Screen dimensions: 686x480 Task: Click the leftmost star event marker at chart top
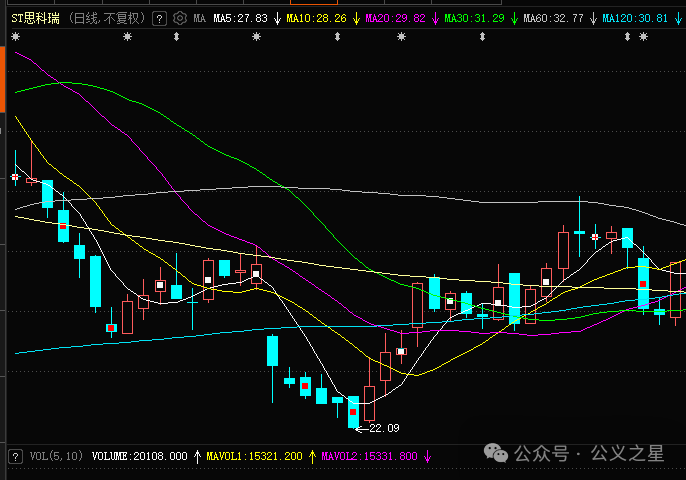[x=16, y=37]
